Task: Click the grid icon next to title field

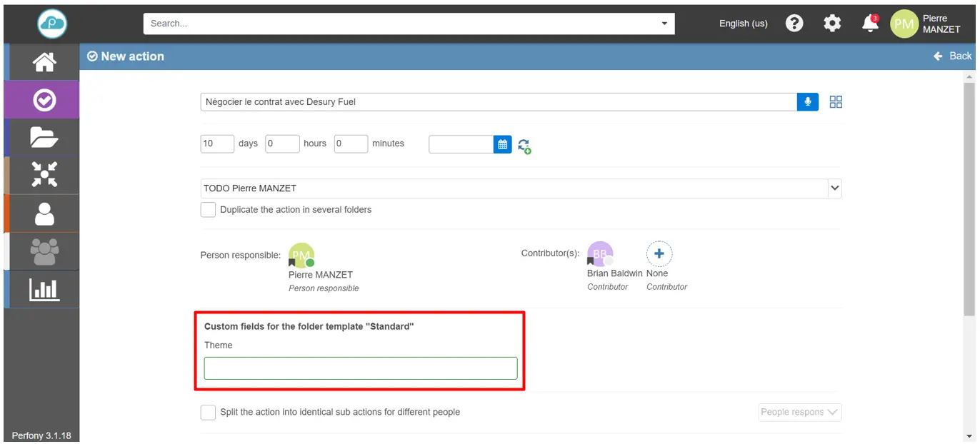Action: tap(836, 102)
